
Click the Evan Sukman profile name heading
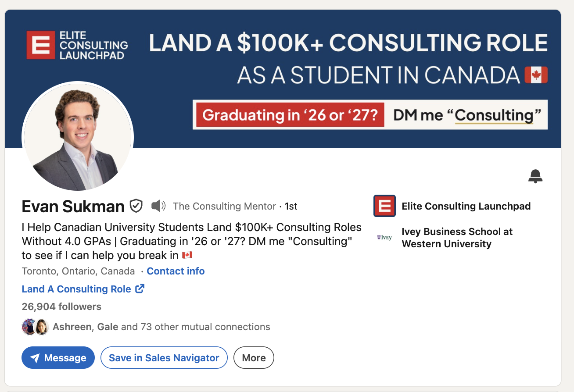pyautogui.click(x=73, y=206)
